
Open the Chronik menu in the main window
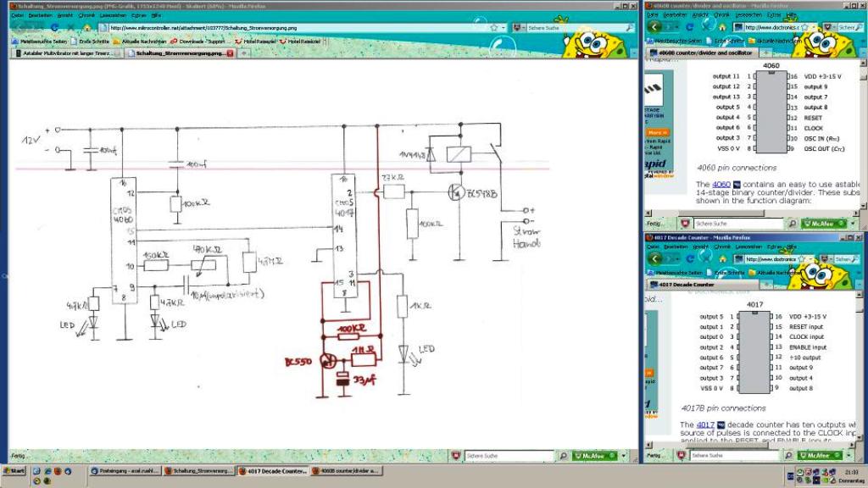(86, 15)
